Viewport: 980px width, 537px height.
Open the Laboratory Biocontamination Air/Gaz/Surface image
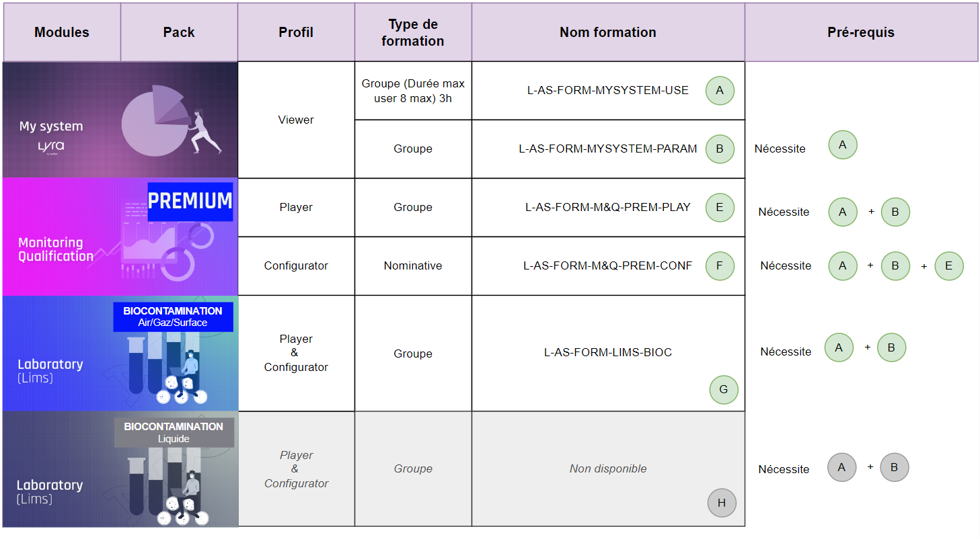pyautogui.click(x=120, y=354)
